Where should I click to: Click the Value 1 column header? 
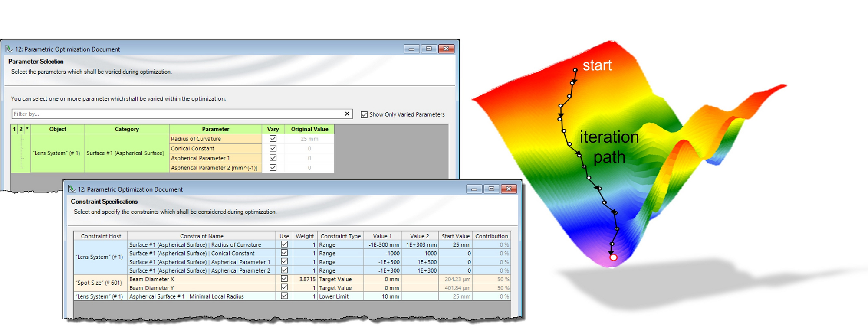coord(382,236)
